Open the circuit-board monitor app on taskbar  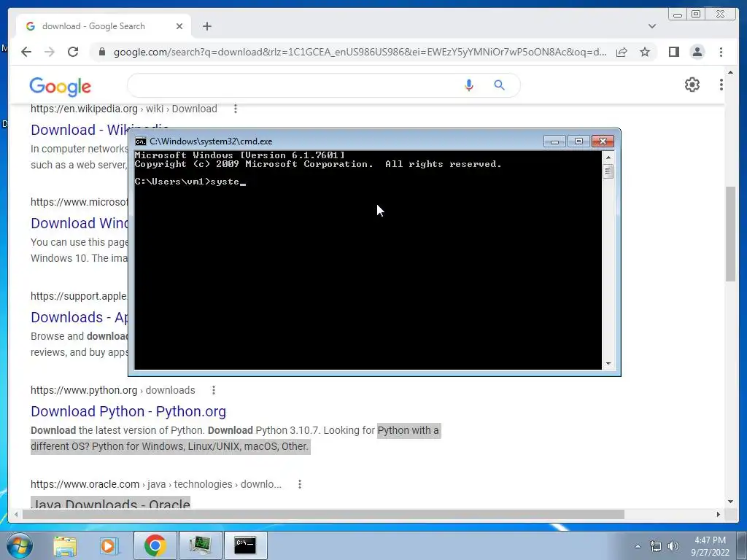pyautogui.click(x=201, y=545)
